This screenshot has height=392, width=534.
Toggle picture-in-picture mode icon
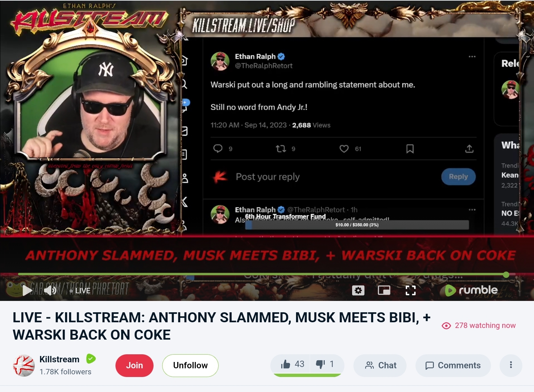pos(384,290)
